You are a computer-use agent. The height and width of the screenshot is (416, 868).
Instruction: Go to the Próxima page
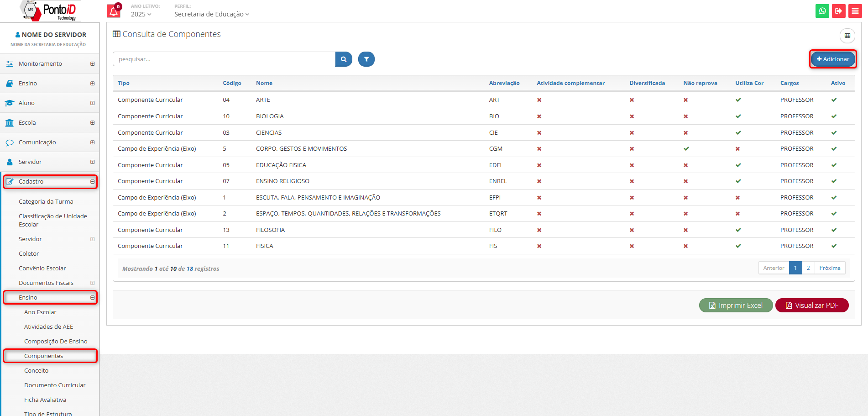point(830,268)
